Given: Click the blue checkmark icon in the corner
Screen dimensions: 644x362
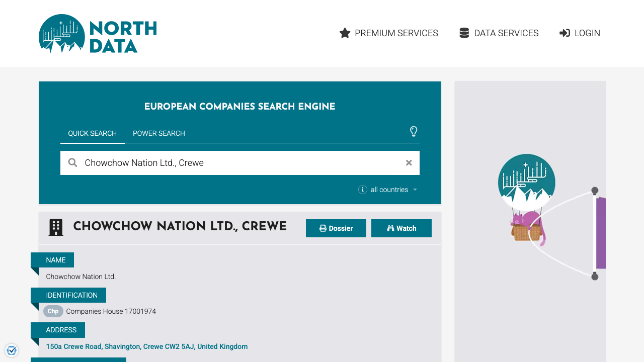Looking at the screenshot, I should pyautogui.click(x=12, y=350).
